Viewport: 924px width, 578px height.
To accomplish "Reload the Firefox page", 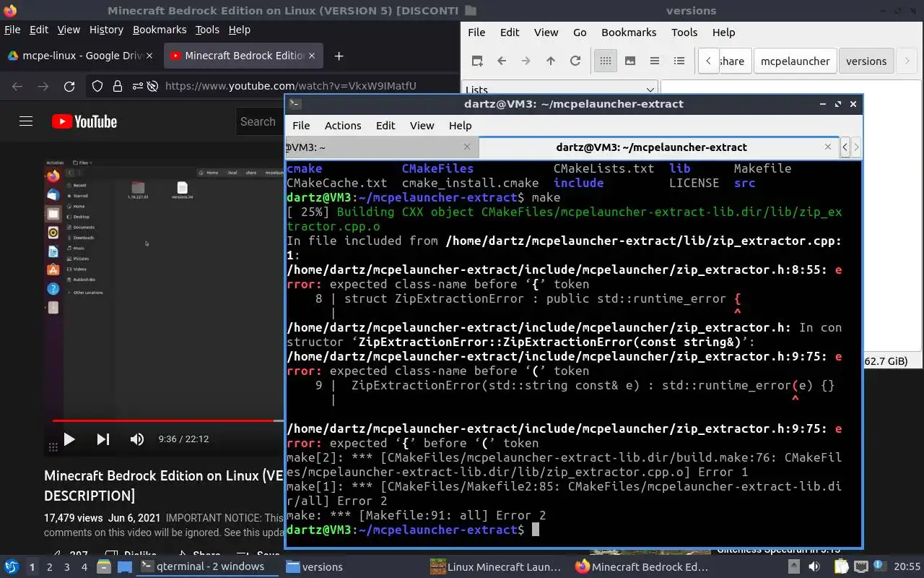I will (69, 86).
